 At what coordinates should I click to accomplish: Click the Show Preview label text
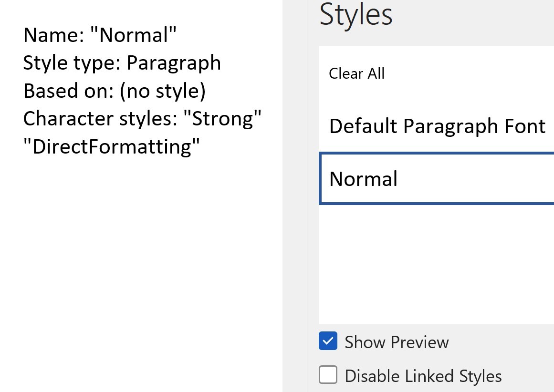click(x=397, y=342)
